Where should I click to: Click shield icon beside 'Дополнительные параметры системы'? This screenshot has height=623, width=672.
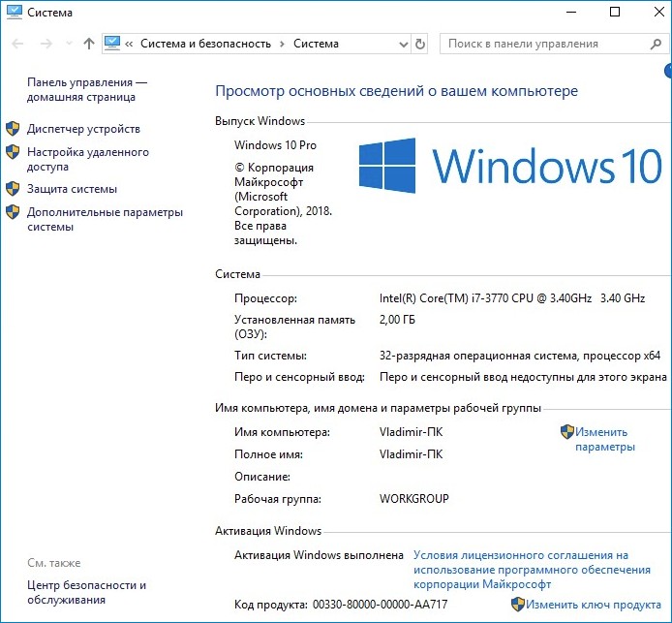coord(13,211)
